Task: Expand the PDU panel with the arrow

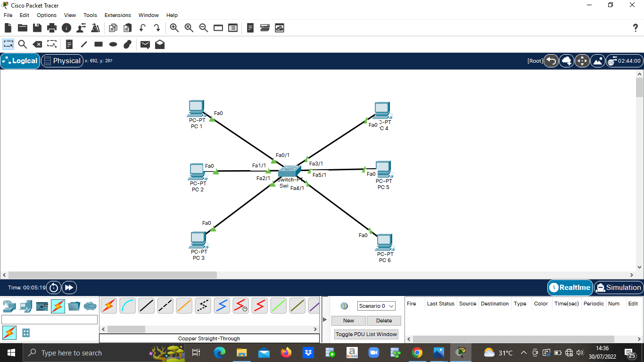Action: pyautogui.click(x=324, y=320)
